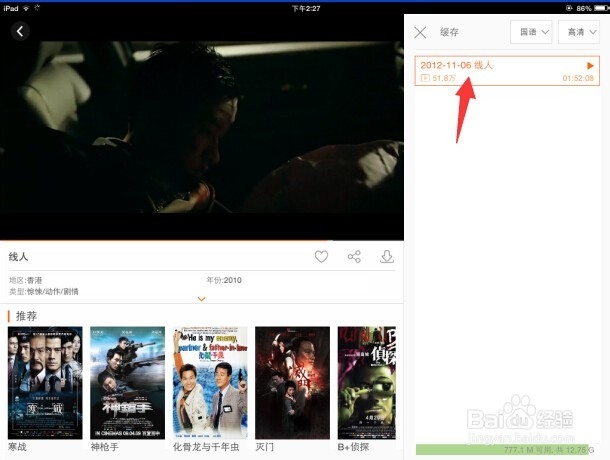Tap the video player frame

tap(202, 127)
